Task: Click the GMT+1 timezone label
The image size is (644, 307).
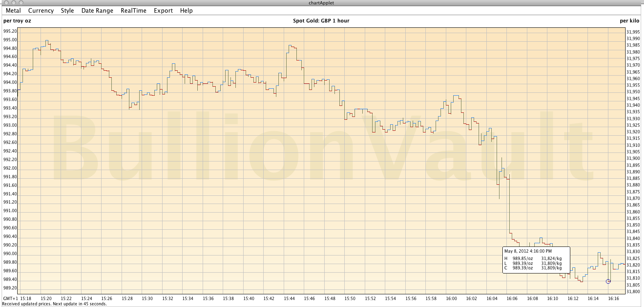Action: click(11, 299)
